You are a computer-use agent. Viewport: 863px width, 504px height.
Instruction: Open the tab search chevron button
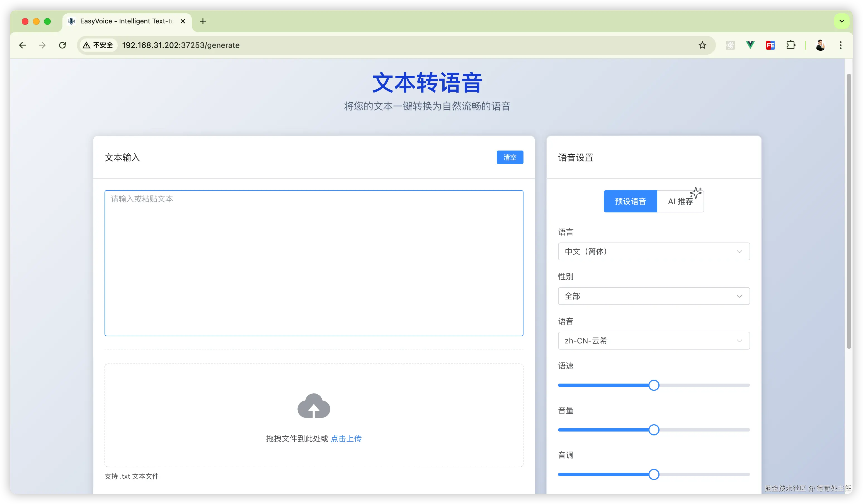[x=842, y=21]
